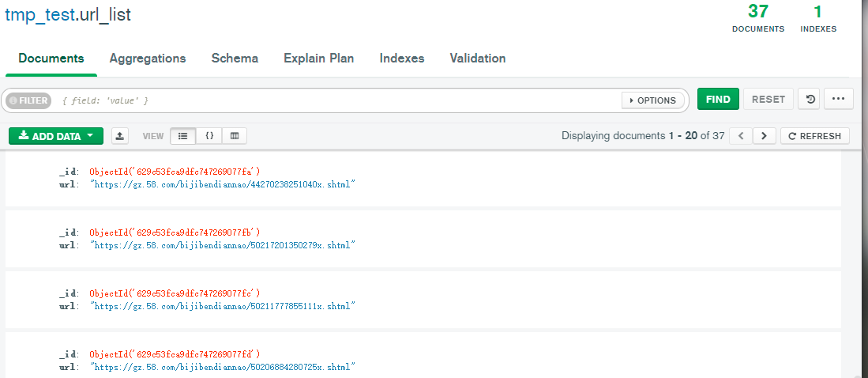Open the more options ellipsis button

(839, 99)
